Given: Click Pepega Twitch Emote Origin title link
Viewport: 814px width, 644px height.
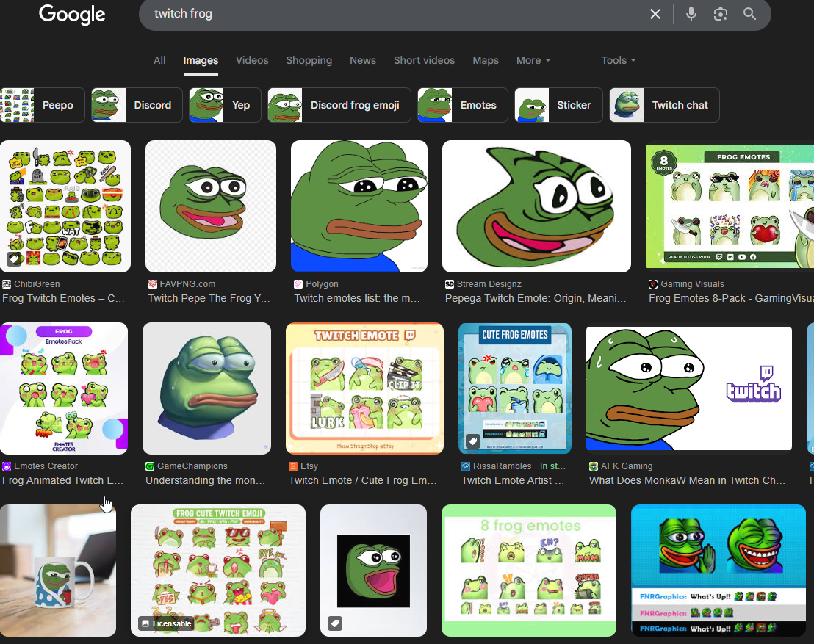Looking at the screenshot, I should point(536,298).
